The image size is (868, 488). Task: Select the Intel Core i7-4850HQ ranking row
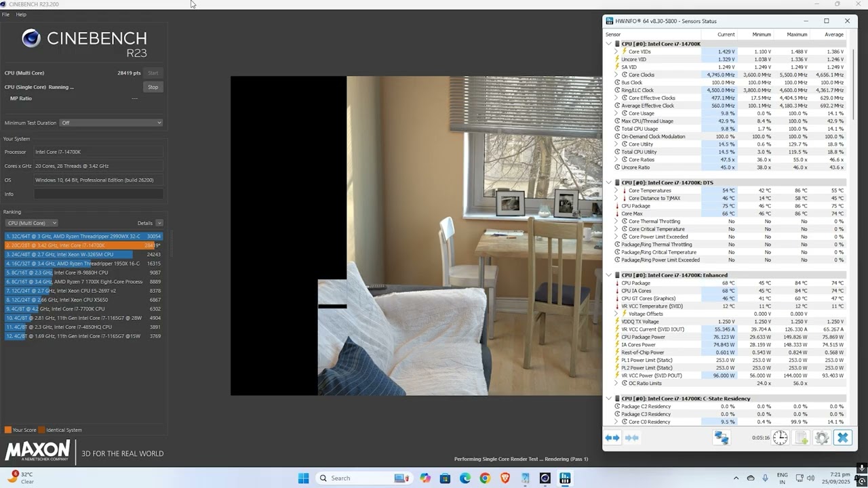[x=83, y=327]
